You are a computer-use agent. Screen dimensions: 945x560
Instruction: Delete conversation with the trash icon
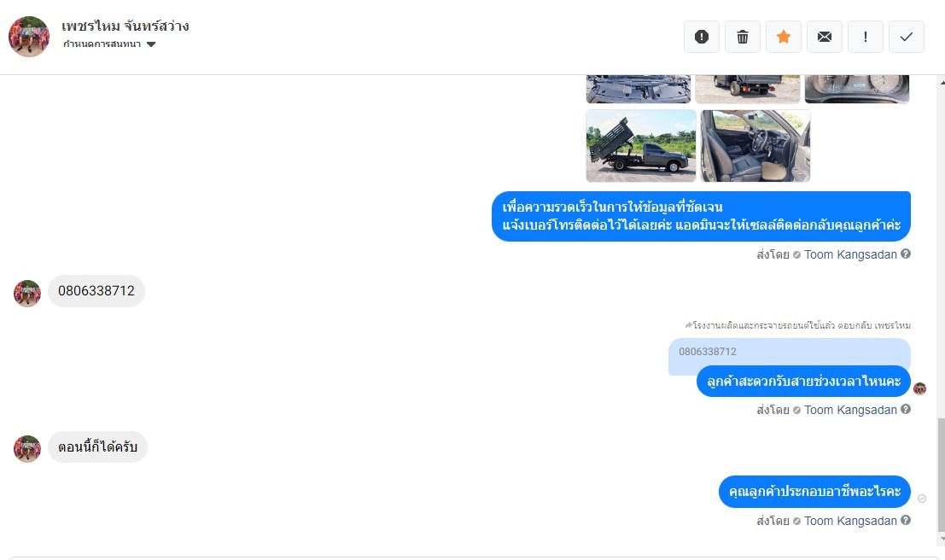tap(743, 37)
